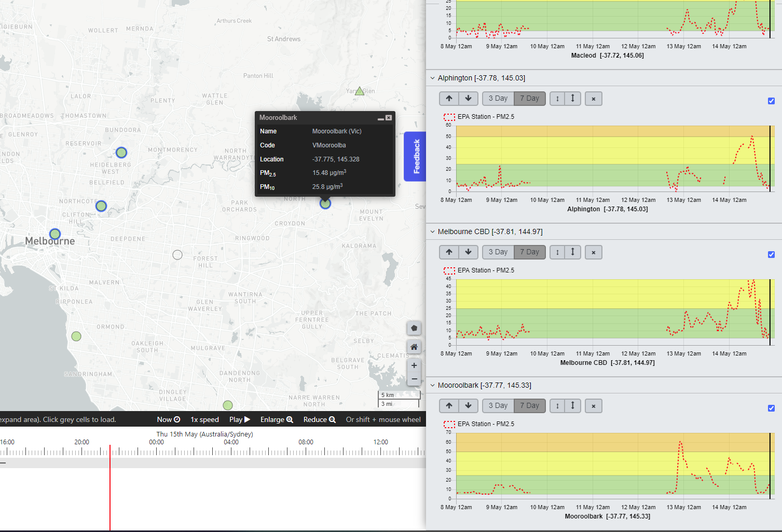Select the polygon draw tool on map
The height and width of the screenshot is (532, 782).
click(414, 328)
